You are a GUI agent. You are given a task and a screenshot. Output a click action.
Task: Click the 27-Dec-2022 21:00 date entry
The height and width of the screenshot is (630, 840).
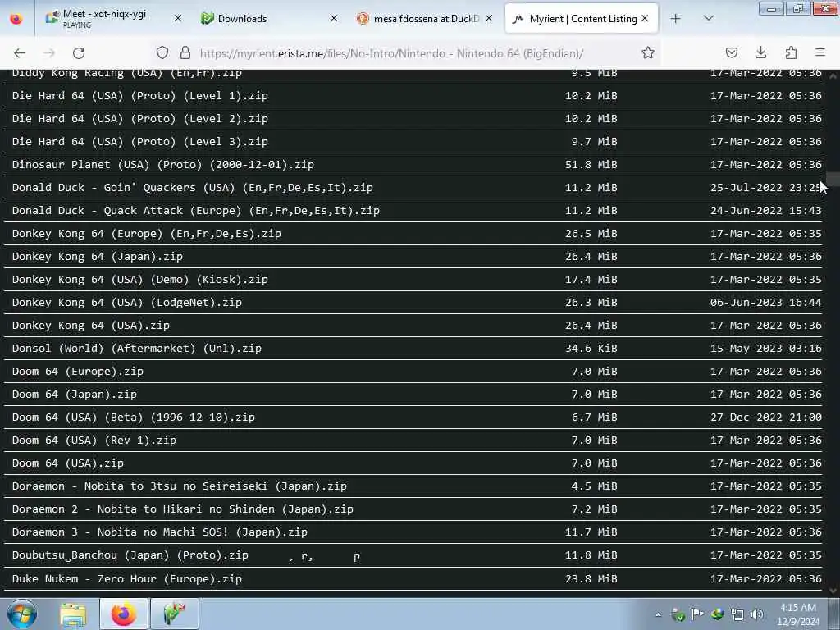tap(766, 418)
